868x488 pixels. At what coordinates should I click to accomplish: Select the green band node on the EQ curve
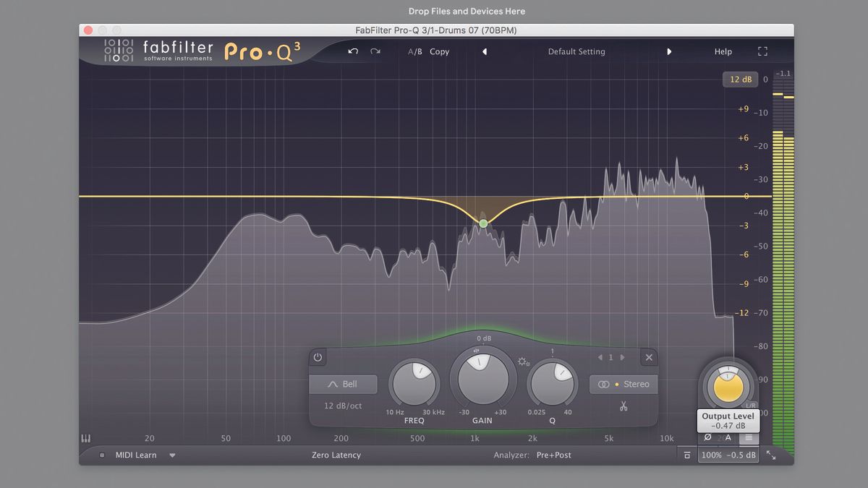point(482,223)
